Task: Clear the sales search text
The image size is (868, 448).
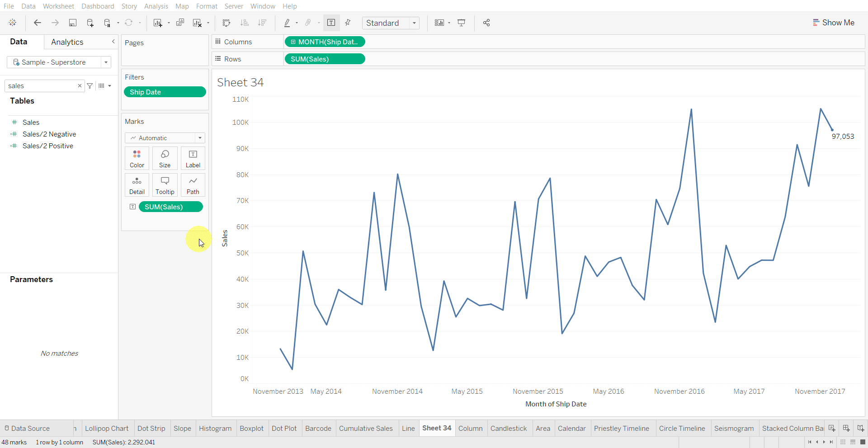Action: [80, 86]
